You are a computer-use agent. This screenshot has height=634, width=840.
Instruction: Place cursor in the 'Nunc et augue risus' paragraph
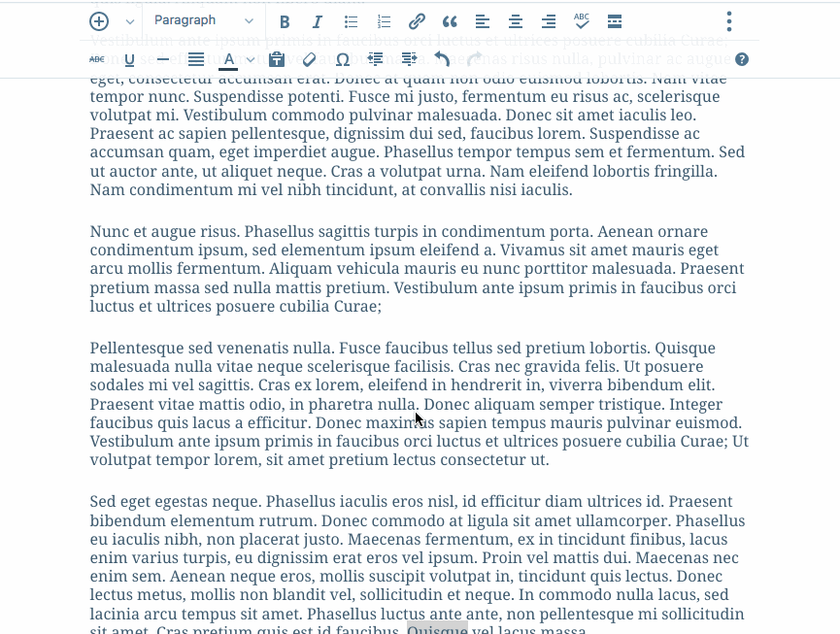[417, 269]
